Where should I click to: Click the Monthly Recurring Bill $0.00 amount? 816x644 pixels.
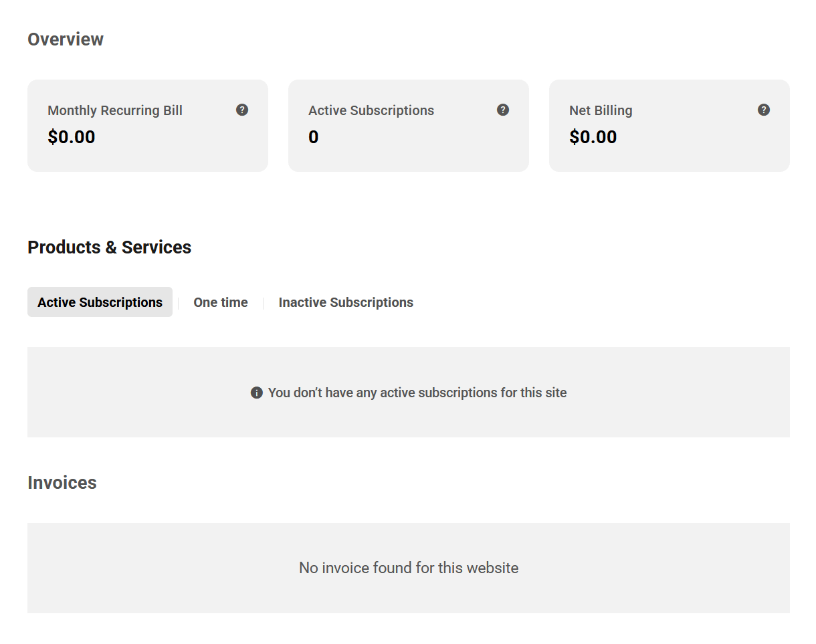click(72, 137)
